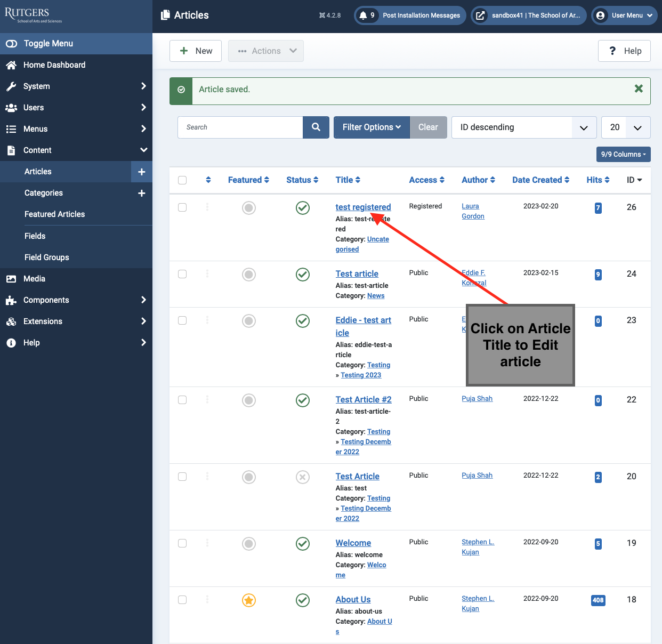Click hits badge 7 for test registered
This screenshot has height=644, width=662.
point(598,208)
